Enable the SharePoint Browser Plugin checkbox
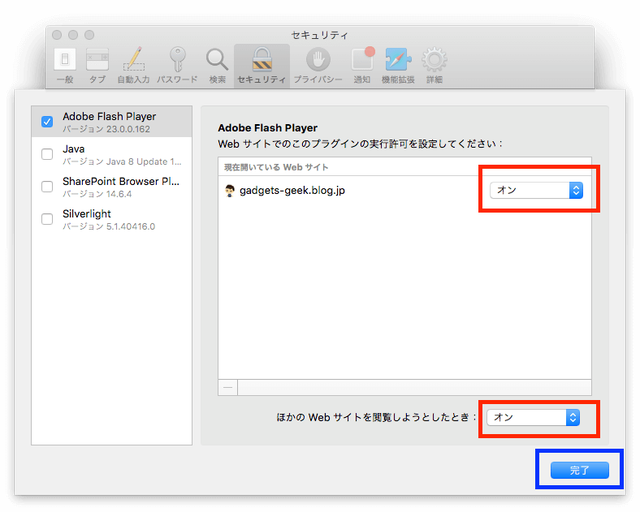The image size is (640, 512). pyautogui.click(x=47, y=187)
